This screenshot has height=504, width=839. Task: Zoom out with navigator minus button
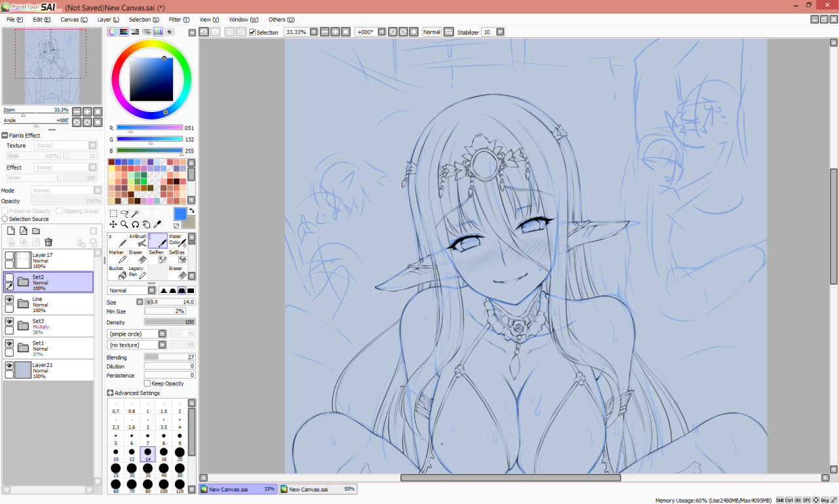click(x=76, y=111)
